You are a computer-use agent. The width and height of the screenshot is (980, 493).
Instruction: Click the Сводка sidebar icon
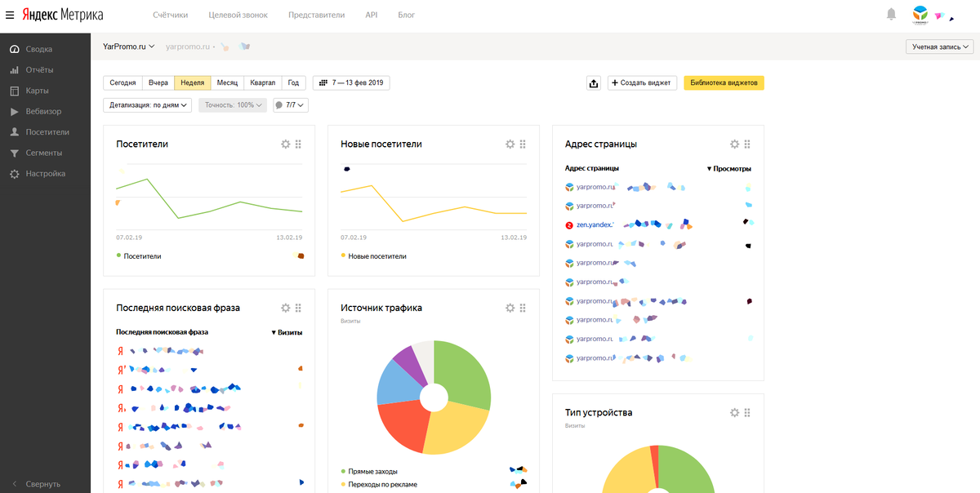(x=14, y=49)
